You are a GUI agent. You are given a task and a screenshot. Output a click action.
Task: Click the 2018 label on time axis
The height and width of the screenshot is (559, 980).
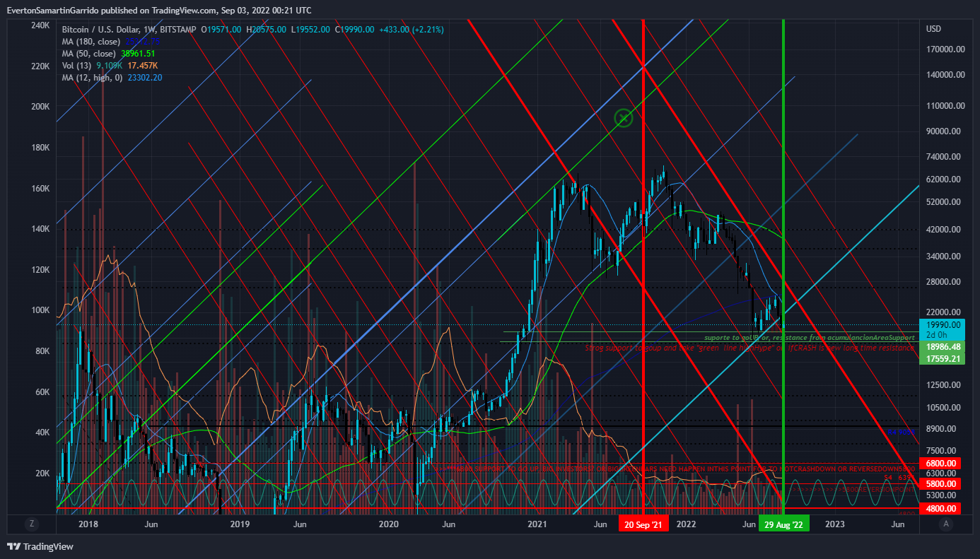pyautogui.click(x=88, y=524)
